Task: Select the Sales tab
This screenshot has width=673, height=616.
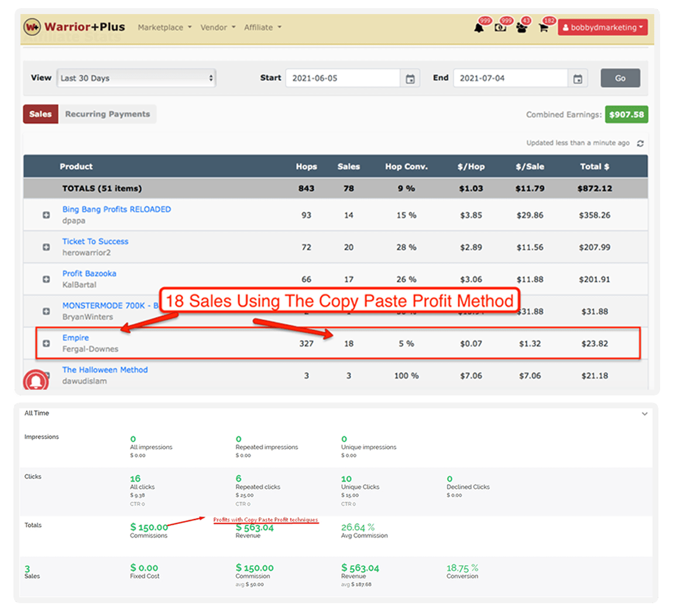Action: pos(41,114)
